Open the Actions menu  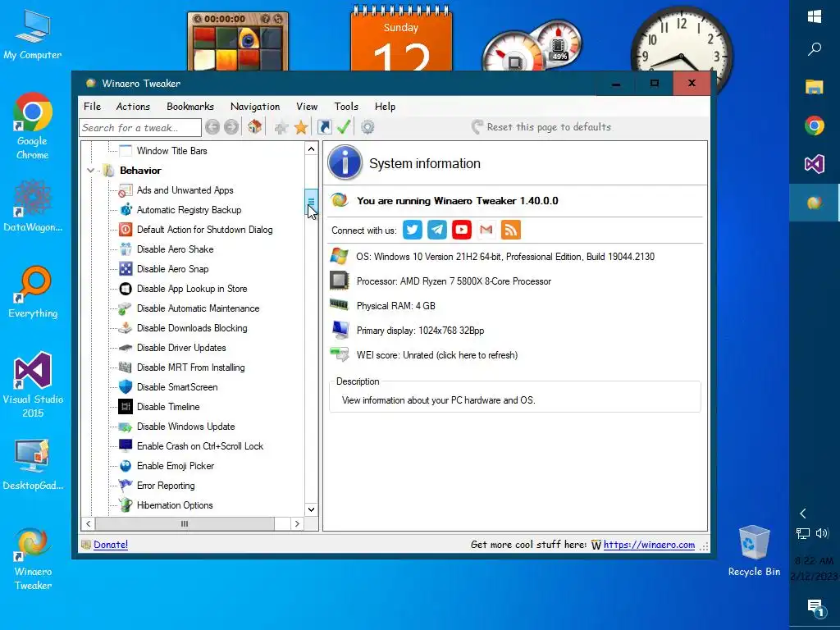pos(133,106)
